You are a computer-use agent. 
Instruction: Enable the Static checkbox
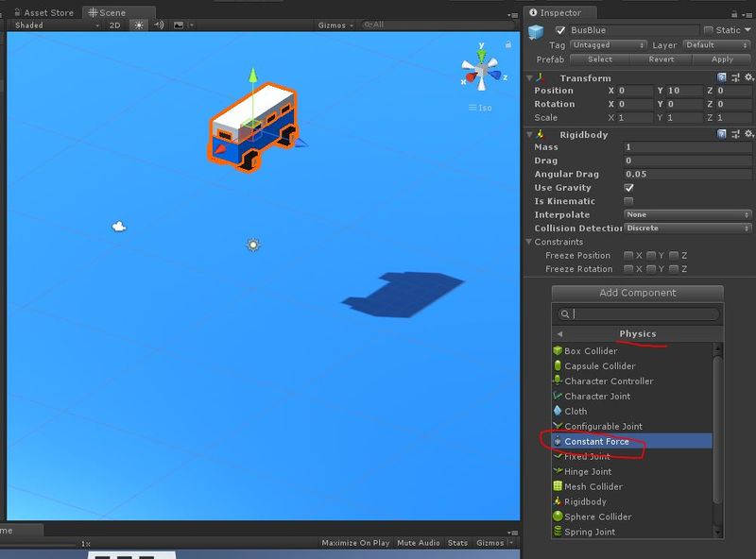(x=708, y=30)
